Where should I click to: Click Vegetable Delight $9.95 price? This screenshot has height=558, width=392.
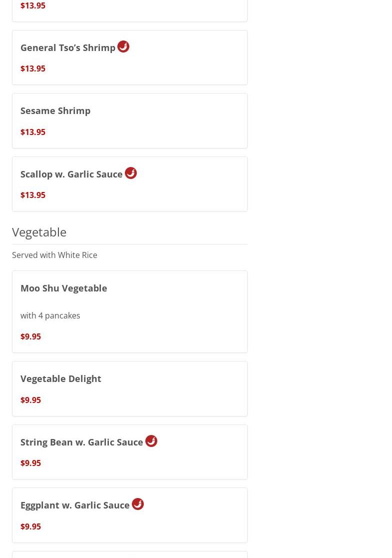[31, 400]
